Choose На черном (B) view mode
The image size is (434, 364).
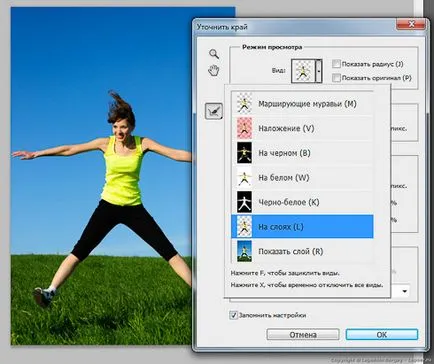302,153
